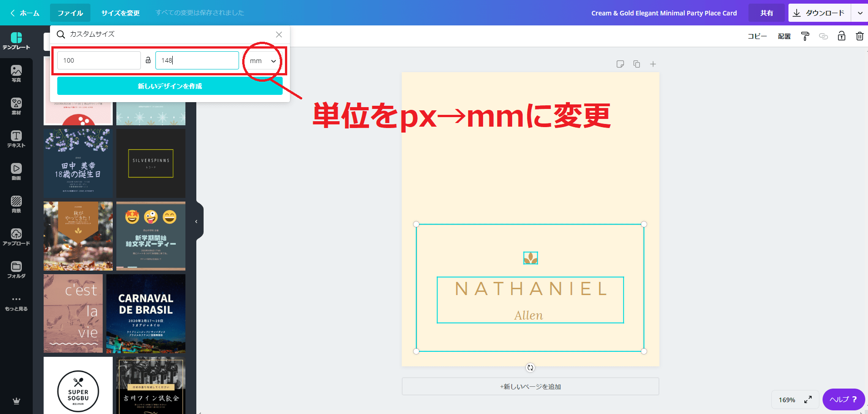
Task: Toggle the element lock padlock in toolbar
Action: pyautogui.click(x=841, y=36)
